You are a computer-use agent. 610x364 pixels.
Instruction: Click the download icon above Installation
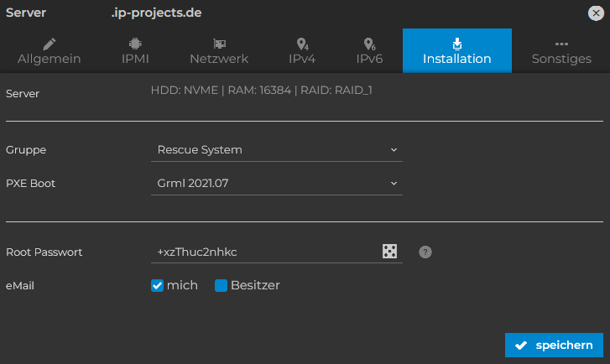[457, 44]
